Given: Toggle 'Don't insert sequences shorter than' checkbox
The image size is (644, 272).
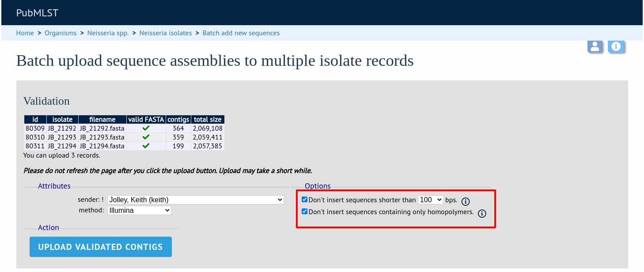Looking at the screenshot, I should tap(304, 200).
